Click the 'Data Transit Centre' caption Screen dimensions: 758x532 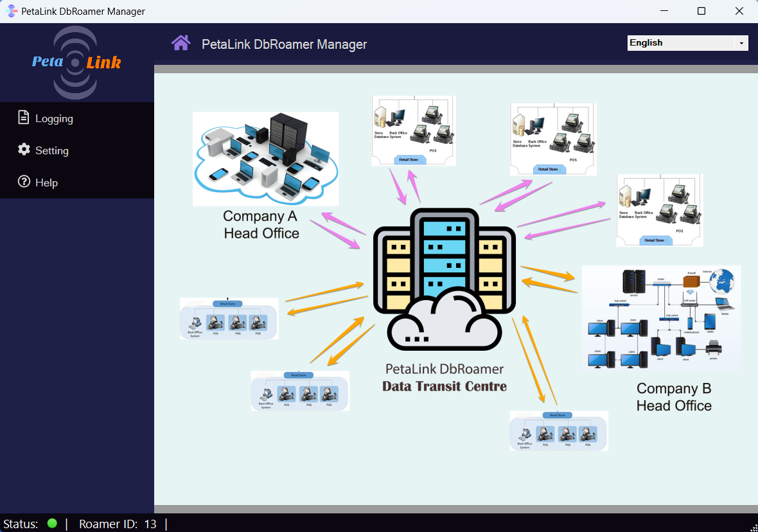[445, 386]
